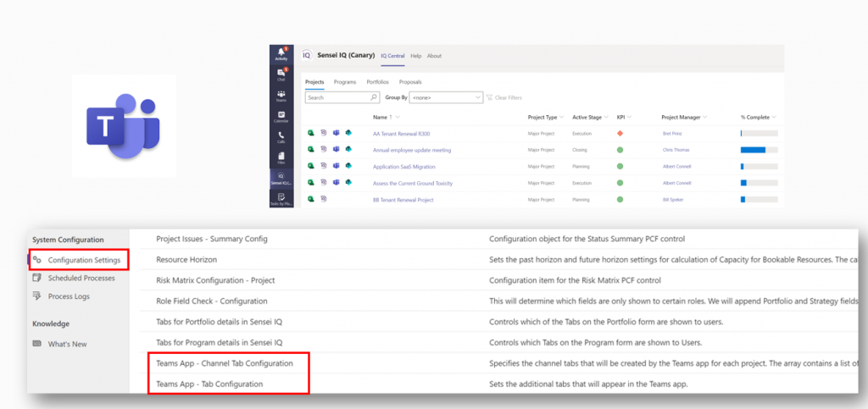The image size is (868, 409).
Task: Click the IQ logo beside Sensei IQ (Canary)
Action: 306,55
